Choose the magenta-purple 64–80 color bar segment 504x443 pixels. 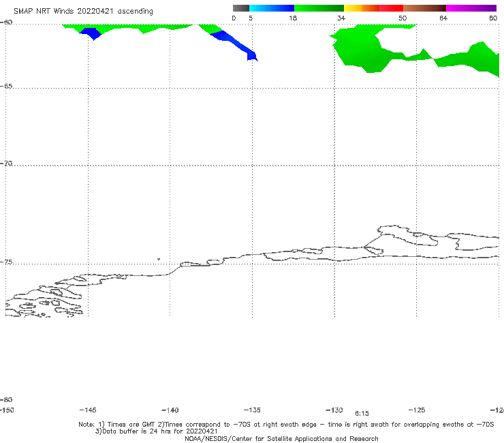point(471,8)
